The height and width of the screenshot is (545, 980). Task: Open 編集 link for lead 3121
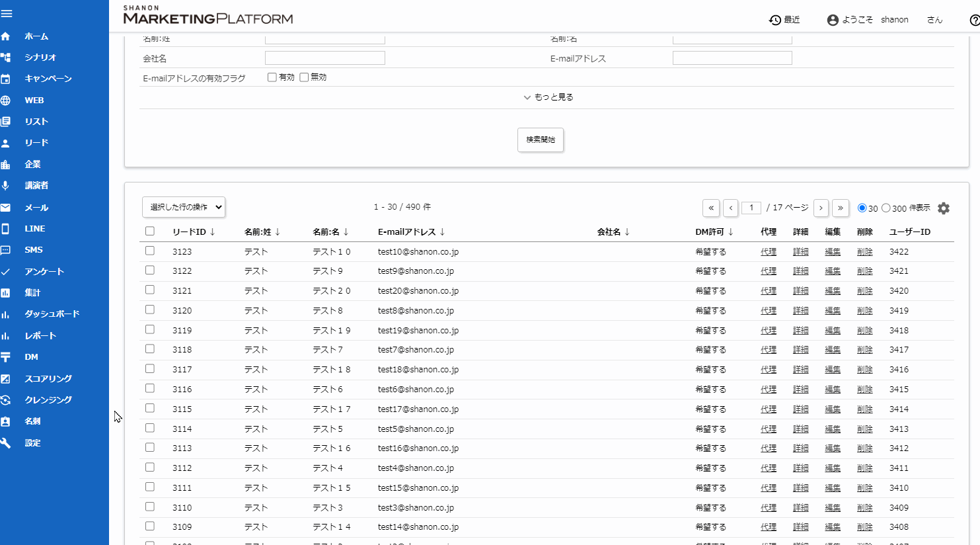click(833, 291)
